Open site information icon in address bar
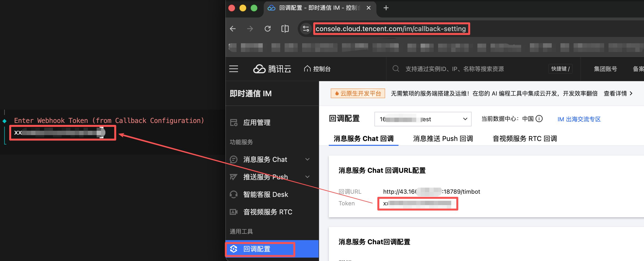The image size is (644, 261). (x=306, y=29)
